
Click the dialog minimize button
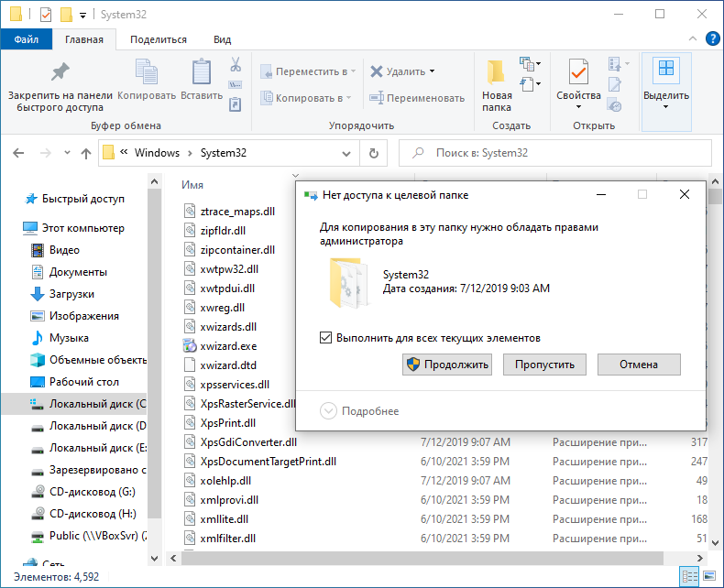coord(600,195)
